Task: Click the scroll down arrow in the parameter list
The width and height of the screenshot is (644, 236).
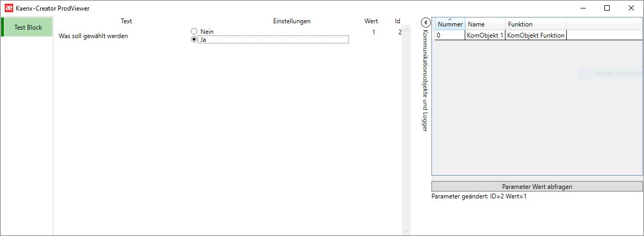Action: pos(406,231)
